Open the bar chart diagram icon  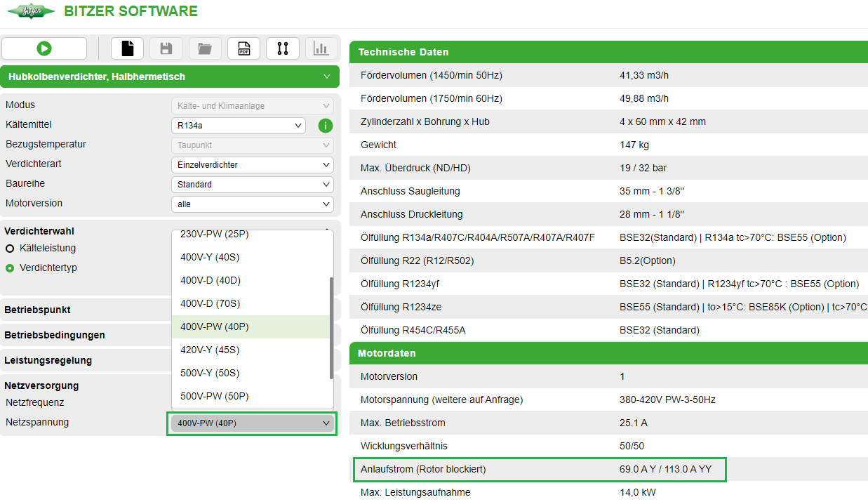(321, 48)
